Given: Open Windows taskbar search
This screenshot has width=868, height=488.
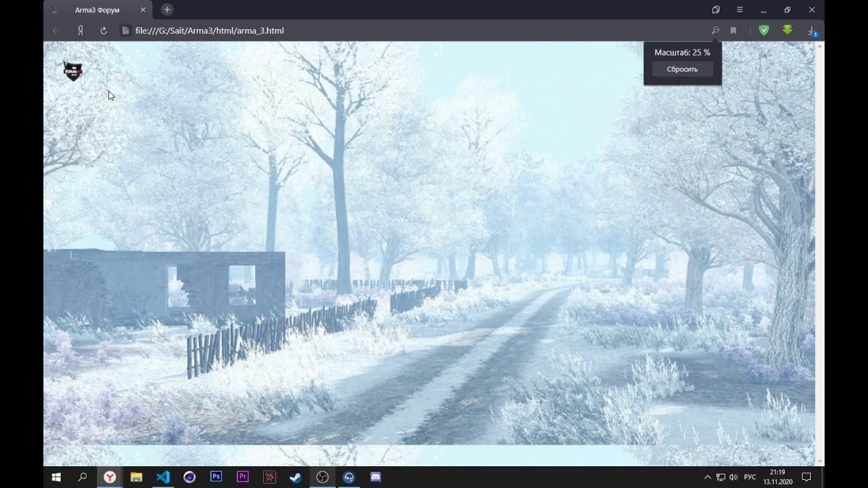Looking at the screenshot, I should 83,477.
